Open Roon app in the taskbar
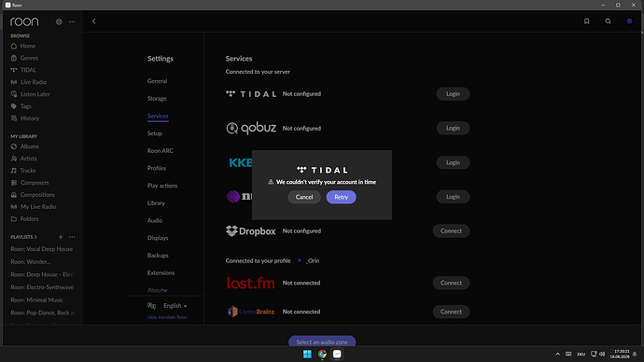The image size is (644, 362). click(x=337, y=354)
